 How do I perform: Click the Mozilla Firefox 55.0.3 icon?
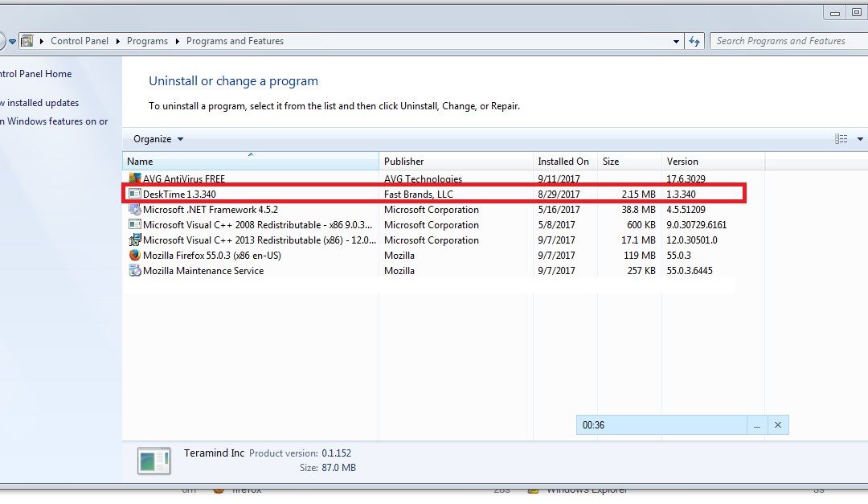coord(134,256)
